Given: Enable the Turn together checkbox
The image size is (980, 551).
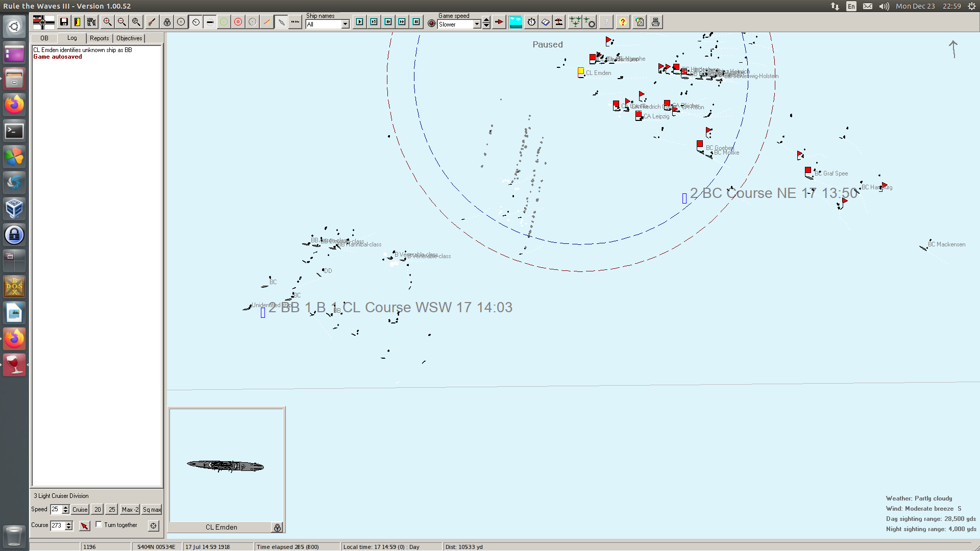Looking at the screenshot, I should 99,524.
